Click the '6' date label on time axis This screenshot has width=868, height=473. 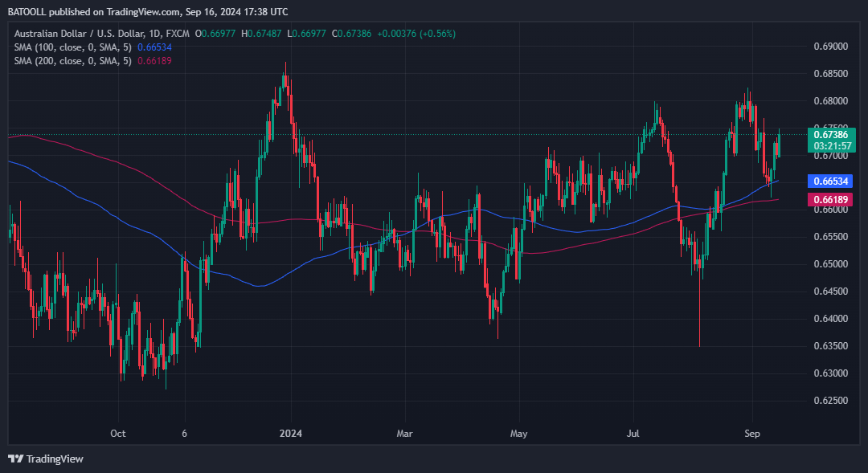point(184,434)
